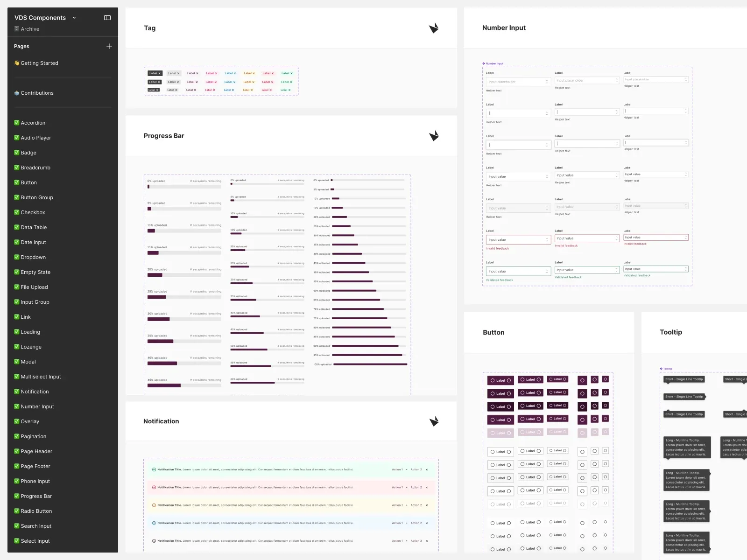Click the gray info icon in last notification
The height and width of the screenshot is (560, 747).
click(x=154, y=541)
